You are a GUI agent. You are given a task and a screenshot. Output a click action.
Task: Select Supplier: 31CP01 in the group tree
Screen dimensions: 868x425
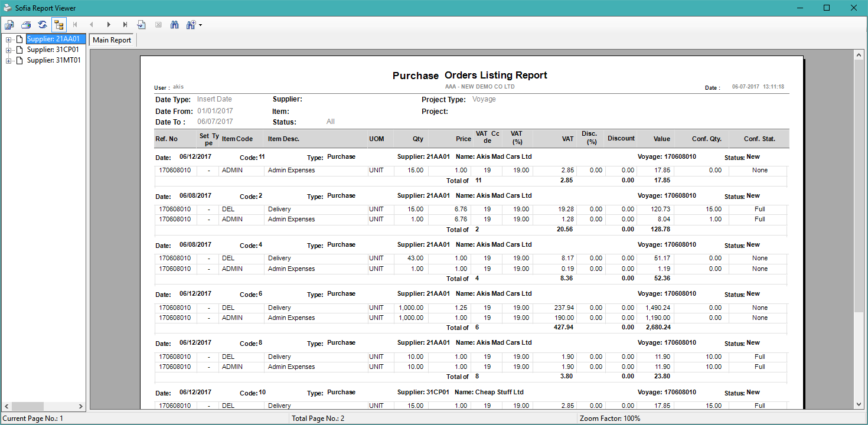(53, 50)
